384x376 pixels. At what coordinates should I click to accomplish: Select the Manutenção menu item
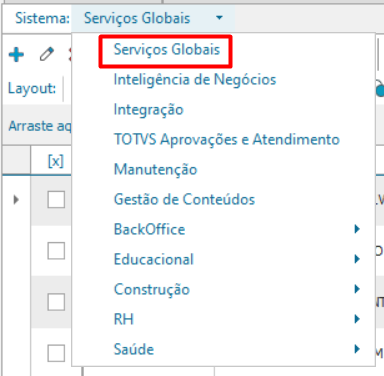[x=156, y=169]
